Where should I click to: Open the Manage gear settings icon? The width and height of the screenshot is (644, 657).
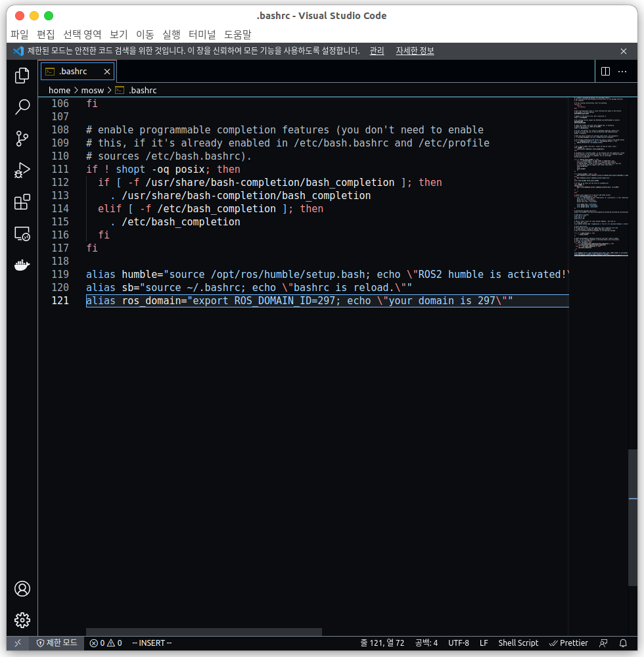[22, 620]
